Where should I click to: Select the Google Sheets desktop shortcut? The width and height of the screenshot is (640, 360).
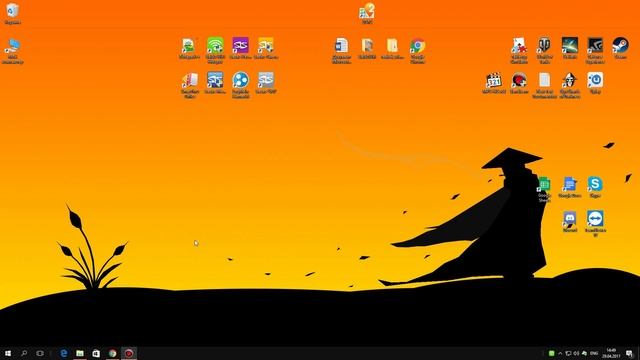(x=544, y=189)
